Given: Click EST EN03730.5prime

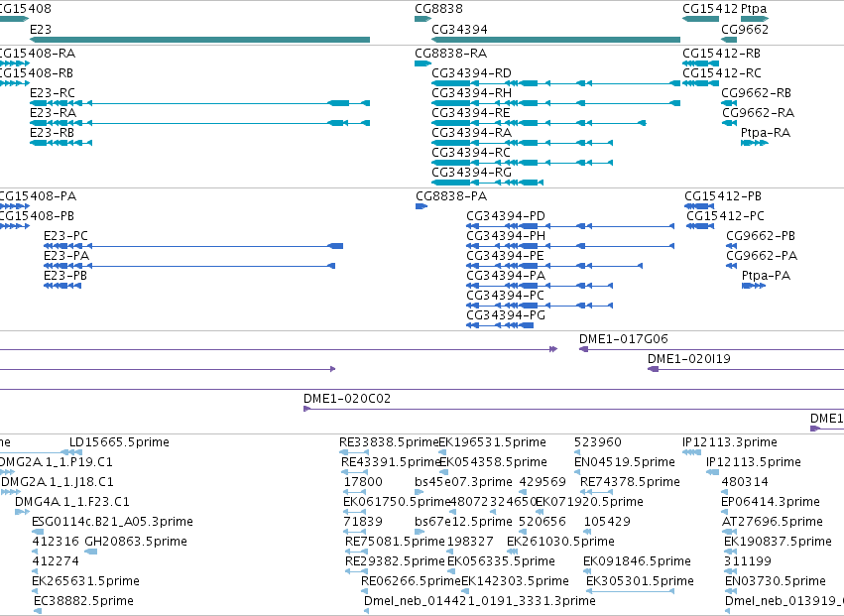Looking at the screenshot, I should click(x=776, y=582).
